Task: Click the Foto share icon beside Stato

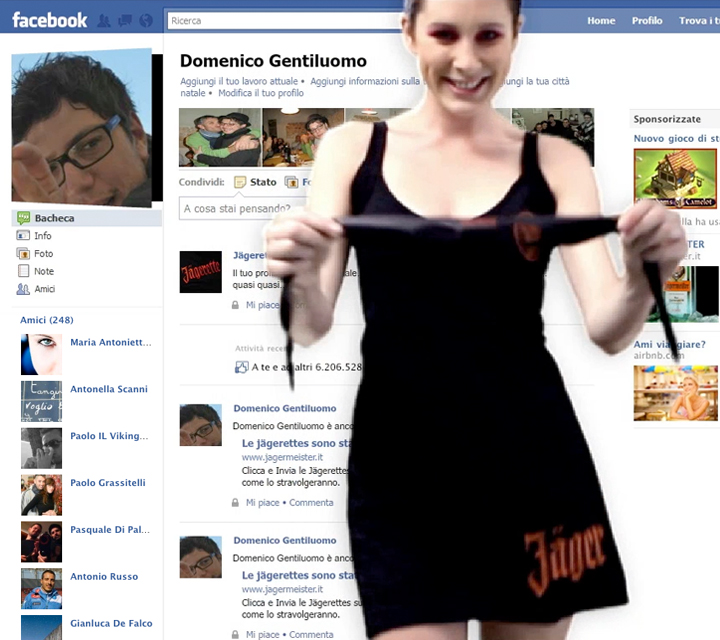Action: point(291,182)
